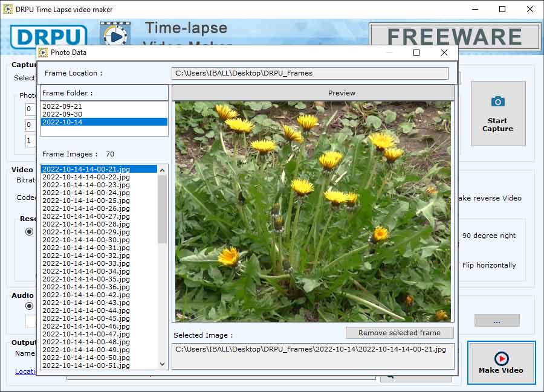Select frame 2022-10-14-14-00-21.jpg
Image resolution: width=544 pixels, height=392 pixels.
coord(99,169)
